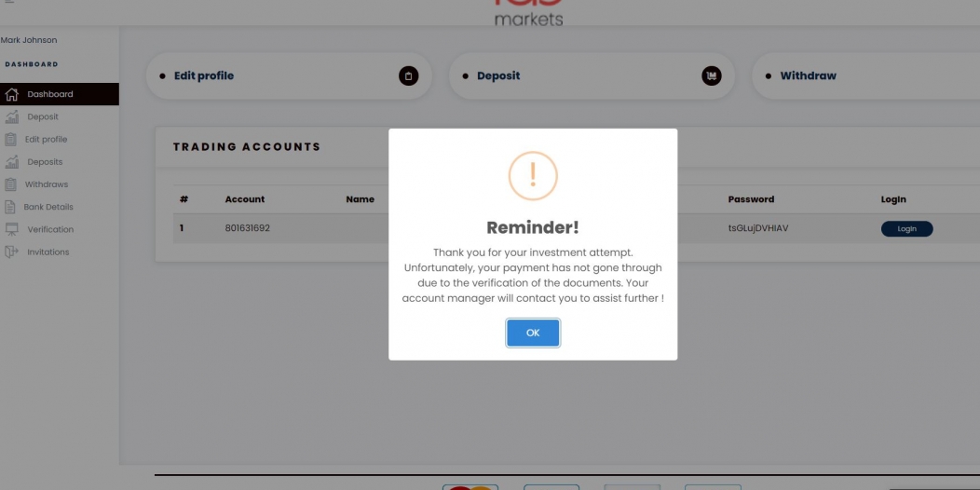This screenshot has width=980, height=490.
Task: Select the Invitations sidebar entry
Action: click(x=48, y=252)
